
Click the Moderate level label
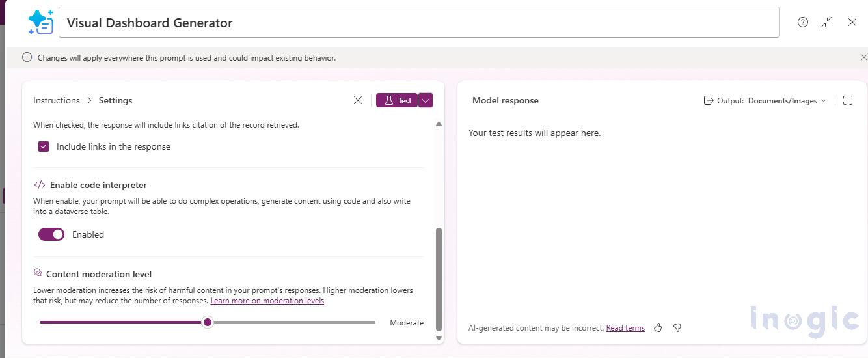(407, 323)
